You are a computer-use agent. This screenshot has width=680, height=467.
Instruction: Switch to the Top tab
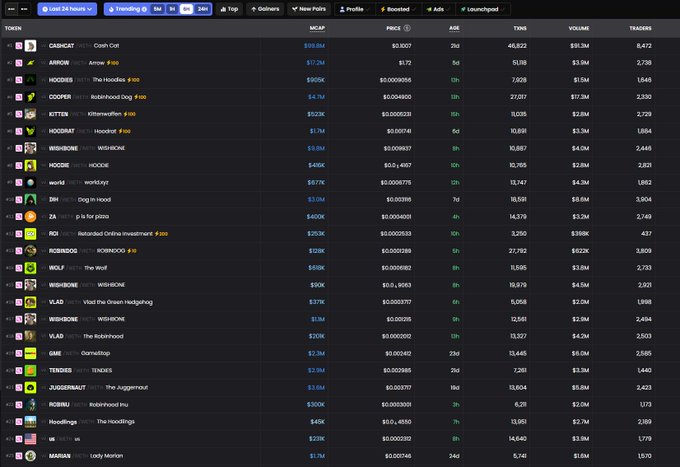pyautogui.click(x=229, y=9)
